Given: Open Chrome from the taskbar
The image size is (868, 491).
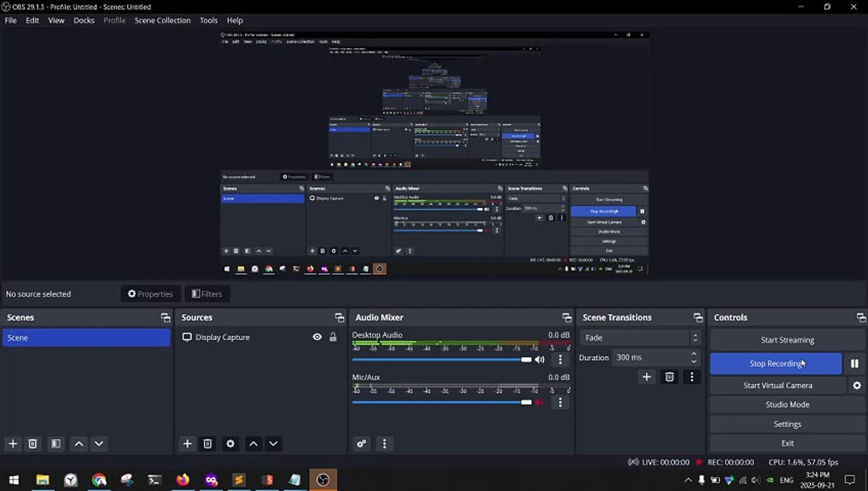Looking at the screenshot, I should point(99,480).
